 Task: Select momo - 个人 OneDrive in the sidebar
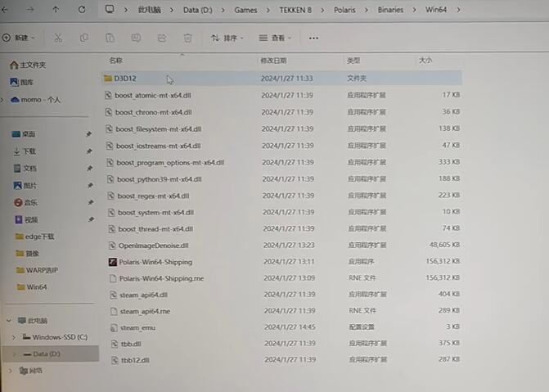(x=35, y=100)
